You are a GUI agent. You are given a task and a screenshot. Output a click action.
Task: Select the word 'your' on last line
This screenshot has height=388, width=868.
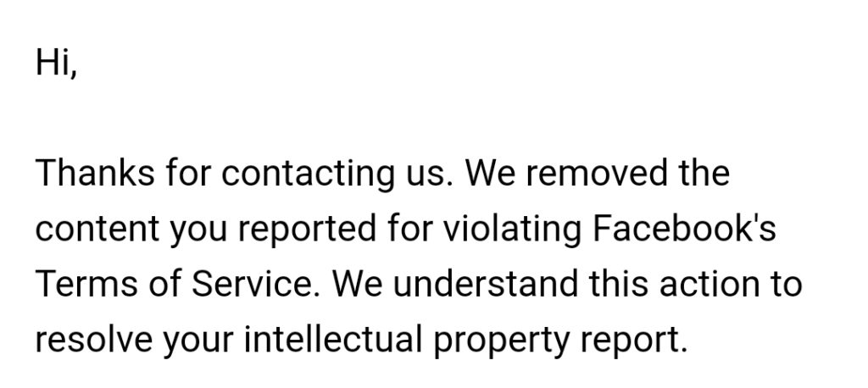point(198,343)
